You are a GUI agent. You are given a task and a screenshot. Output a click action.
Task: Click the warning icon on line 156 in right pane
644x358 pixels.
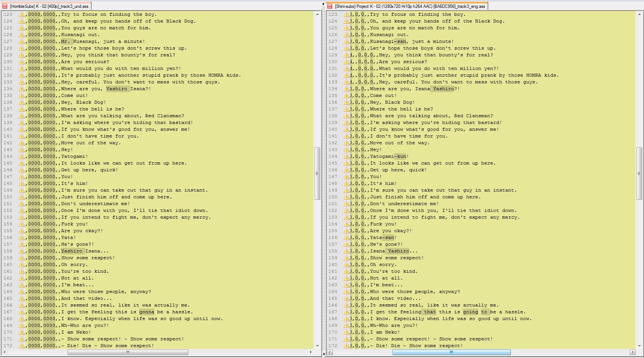click(x=347, y=238)
